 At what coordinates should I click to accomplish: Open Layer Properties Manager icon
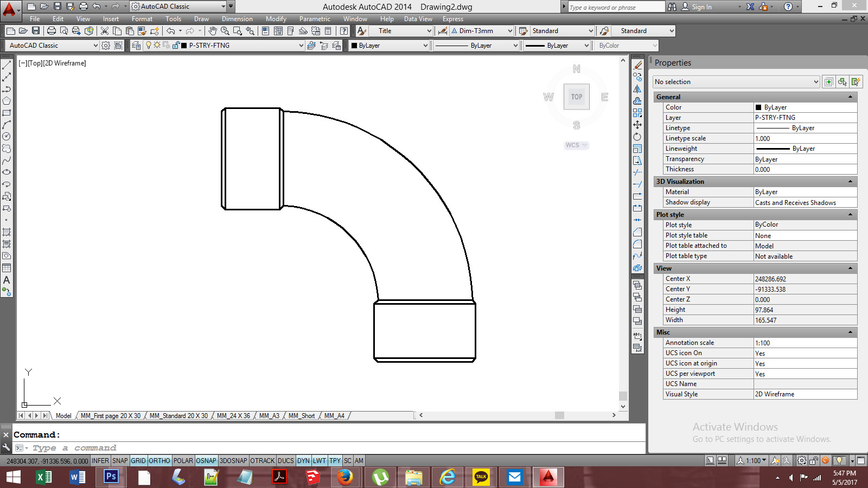(136, 46)
